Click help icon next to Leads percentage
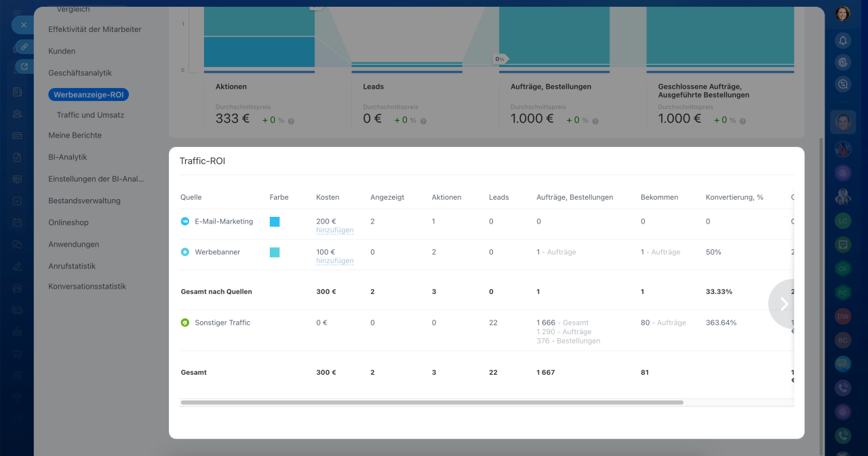 pyautogui.click(x=423, y=121)
